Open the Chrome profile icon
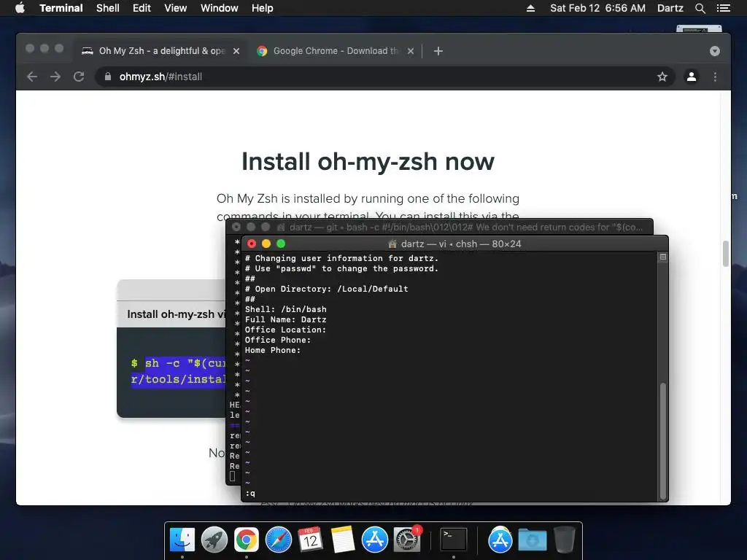 coord(692,77)
